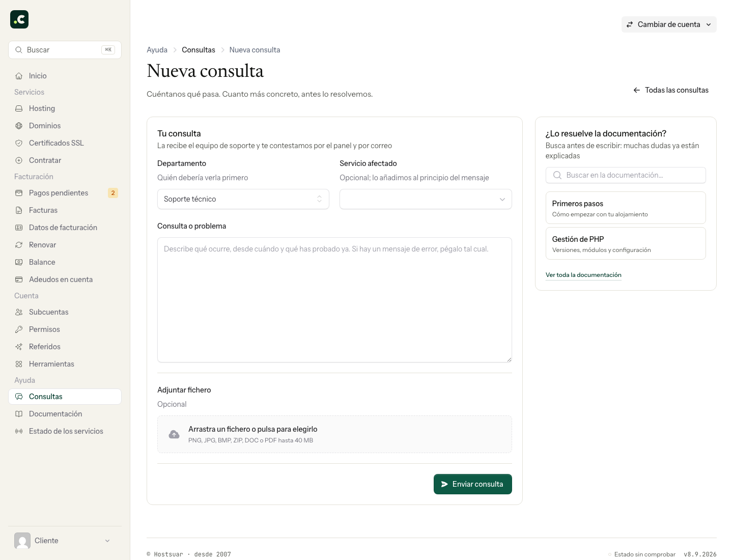Click the file upload drop zone
This screenshot has height=560, width=733.
tap(334, 434)
